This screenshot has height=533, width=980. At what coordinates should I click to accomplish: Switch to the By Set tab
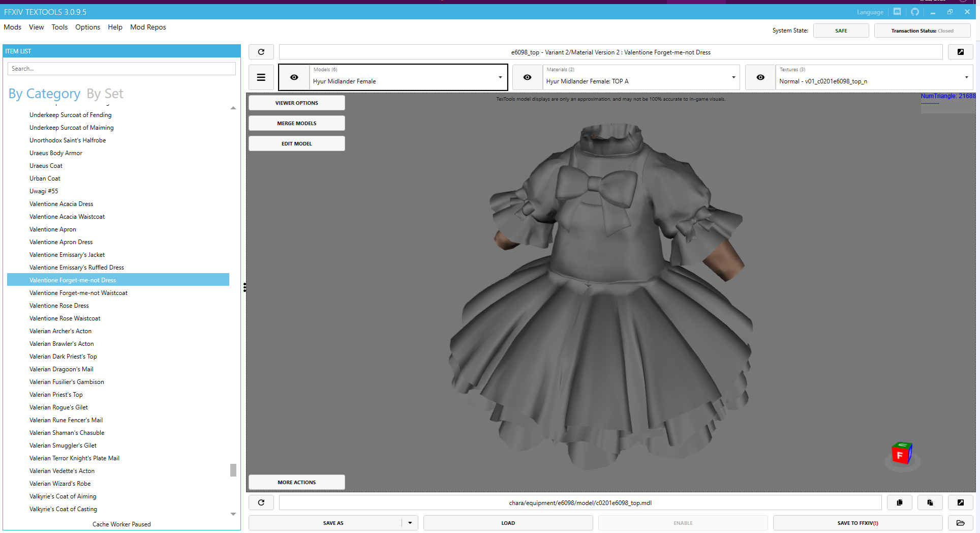click(x=105, y=94)
